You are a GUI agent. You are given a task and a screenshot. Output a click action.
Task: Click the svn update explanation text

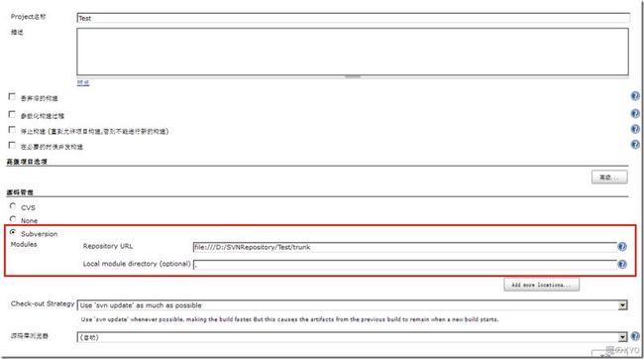click(x=289, y=319)
